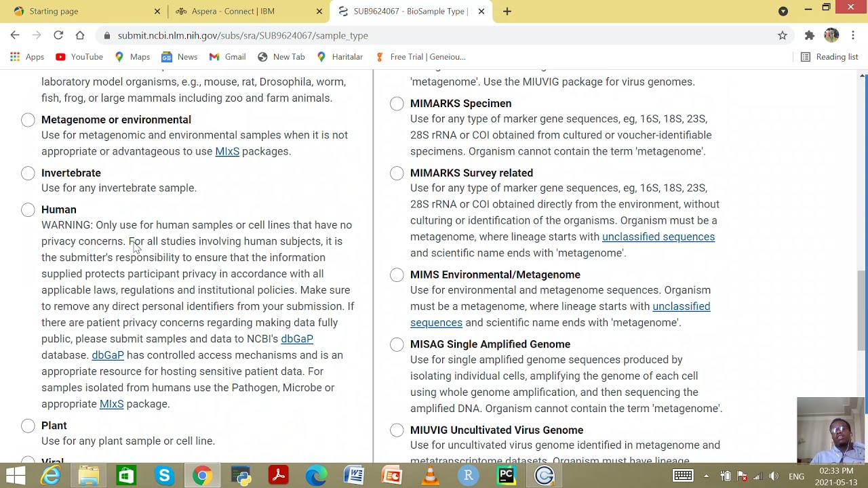Show hidden tray icons arrow
Viewport: 868px width, 488px height.
click(x=706, y=476)
